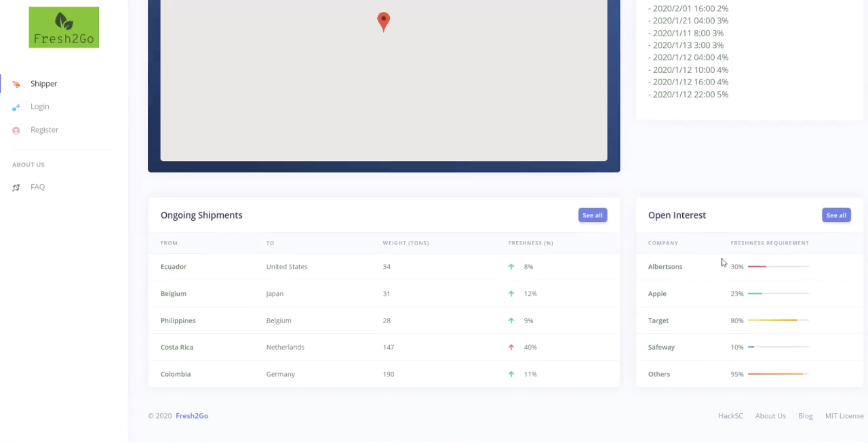Click the green arrow in the Colombia row
Image resolution: width=868 pixels, height=443 pixels.
[511, 374]
